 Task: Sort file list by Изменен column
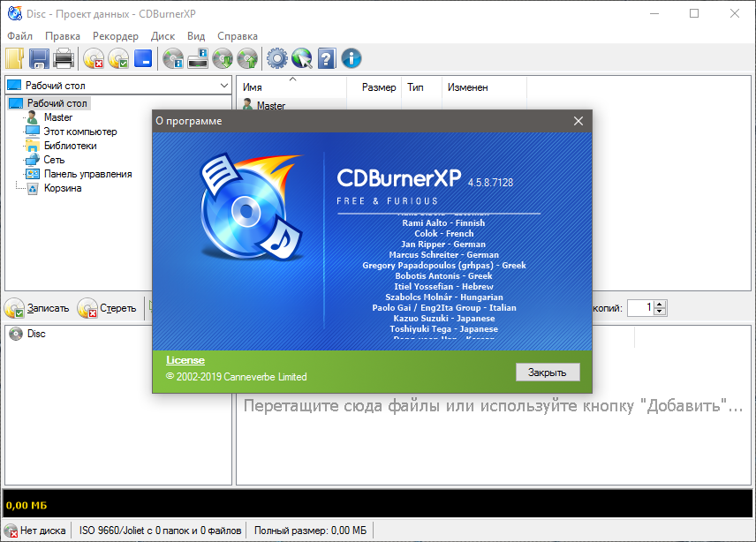coord(484,87)
